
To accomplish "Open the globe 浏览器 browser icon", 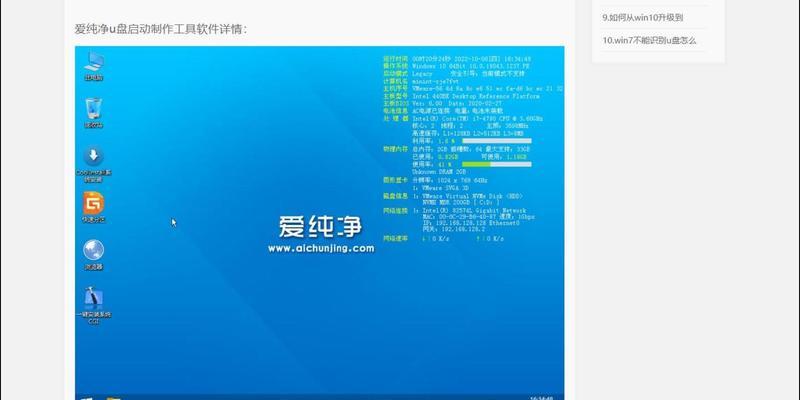I will click(94, 254).
